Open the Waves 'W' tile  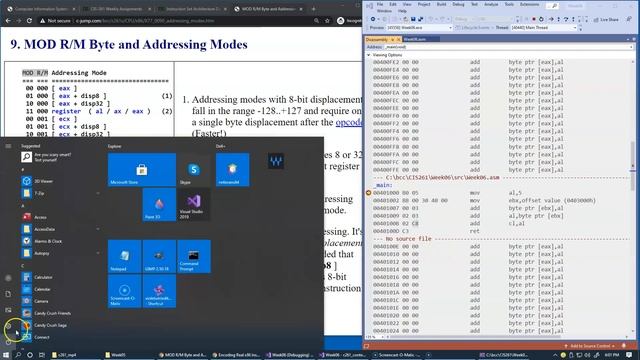click(x=276, y=161)
